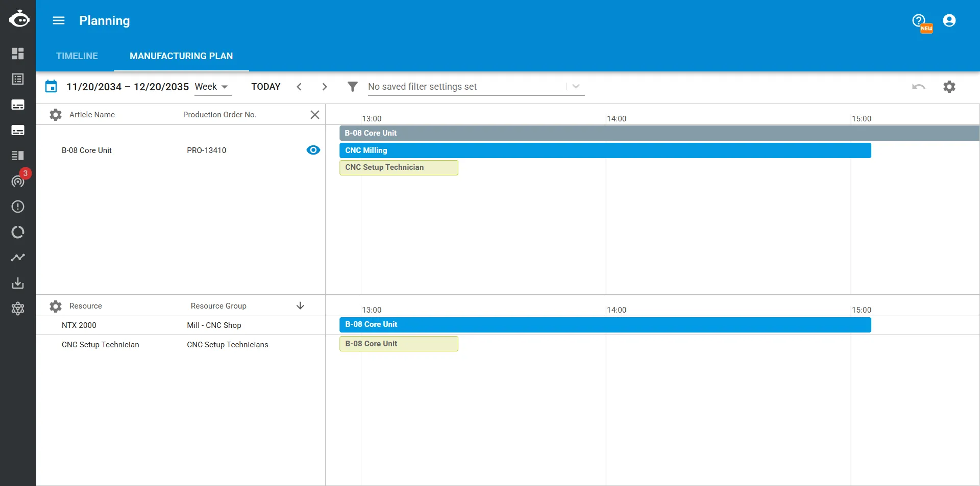Open the list document sidebar icon
This screenshot has height=486, width=980.
pyautogui.click(x=18, y=79)
